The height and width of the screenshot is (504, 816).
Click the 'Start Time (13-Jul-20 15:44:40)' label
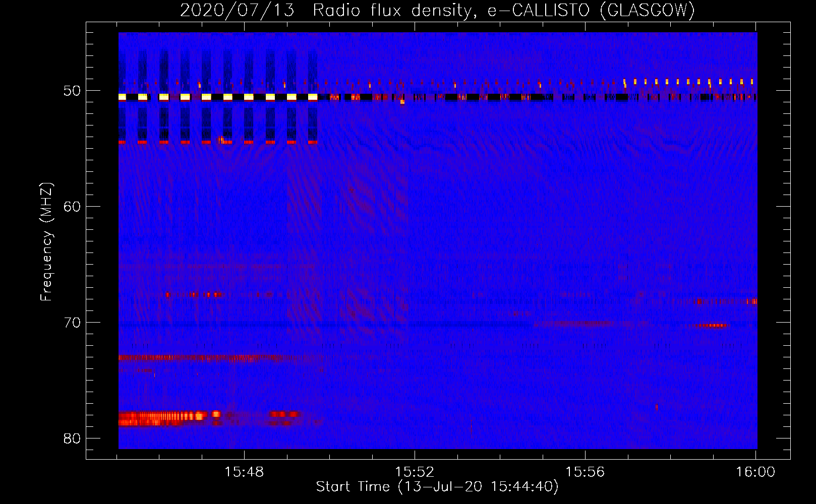[x=437, y=486]
